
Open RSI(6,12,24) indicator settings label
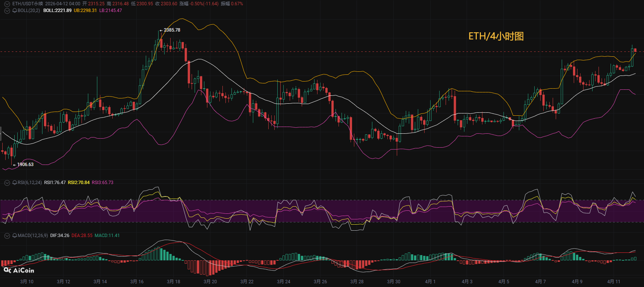click(x=30, y=183)
